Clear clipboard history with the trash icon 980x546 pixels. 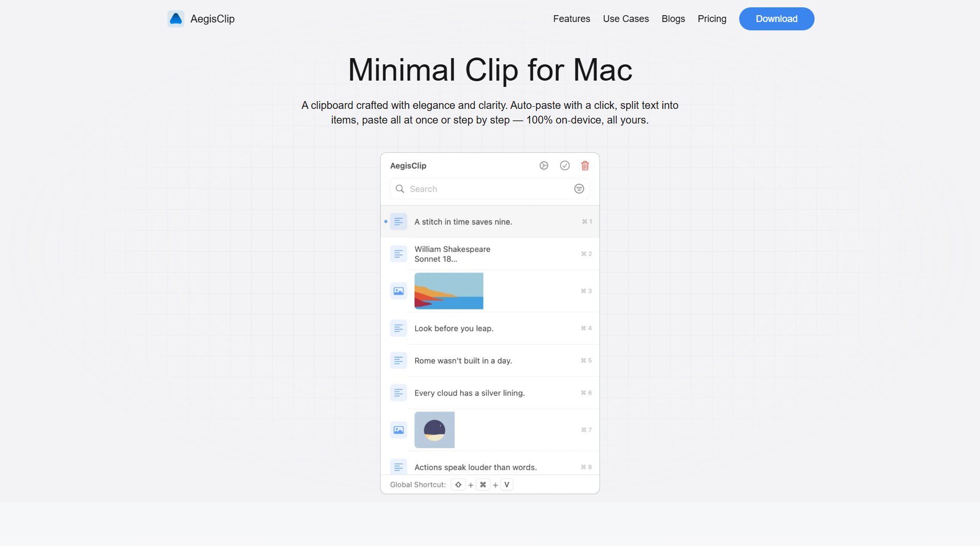click(x=585, y=165)
